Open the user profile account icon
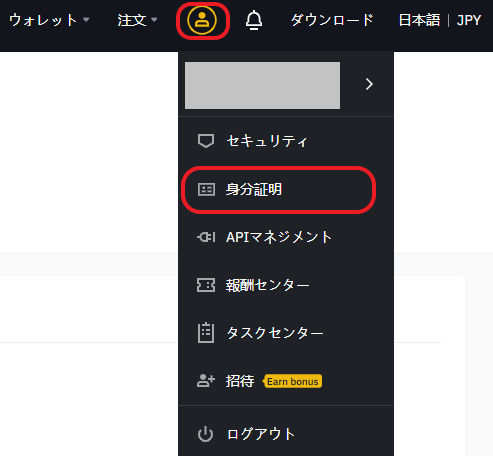 (202, 20)
